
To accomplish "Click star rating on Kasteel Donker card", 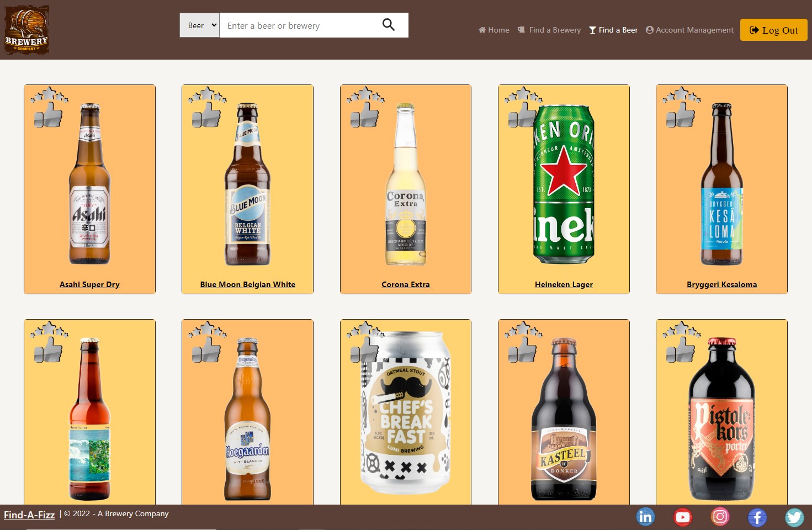I will 523,330.
